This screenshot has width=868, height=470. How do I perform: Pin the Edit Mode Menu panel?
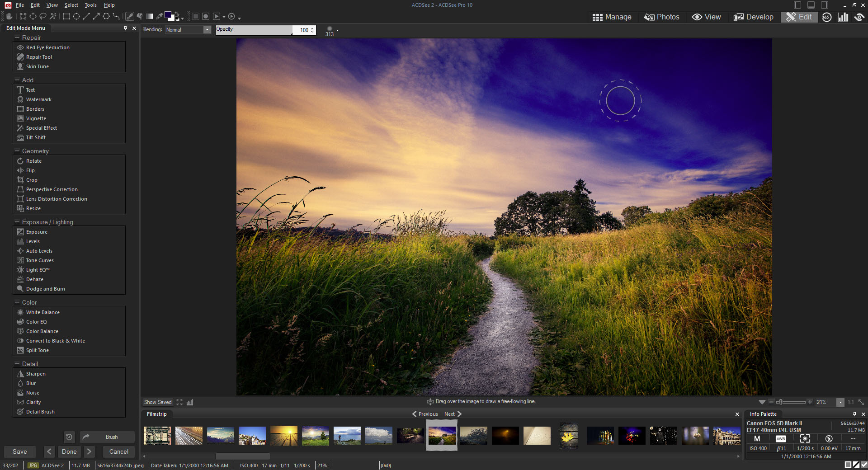click(x=125, y=28)
